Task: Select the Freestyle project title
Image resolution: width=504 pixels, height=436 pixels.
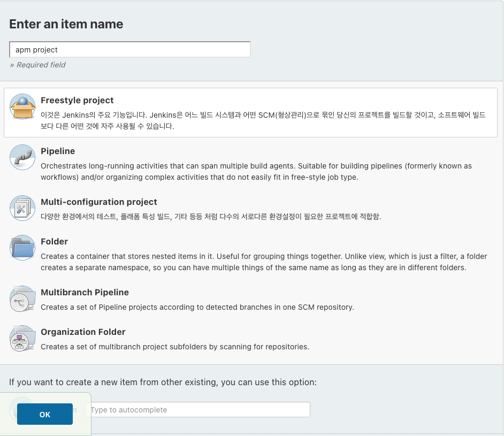Action: [x=77, y=100]
